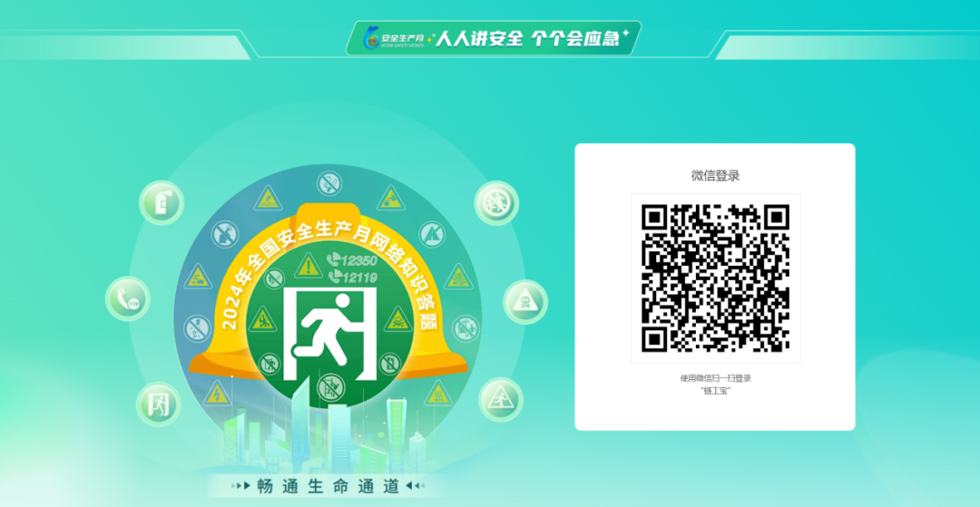Image resolution: width=980 pixels, height=507 pixels.
Task: Click the 2024年全国安全生产月网络知识答题 helmet title
Action: pos(329,274)
